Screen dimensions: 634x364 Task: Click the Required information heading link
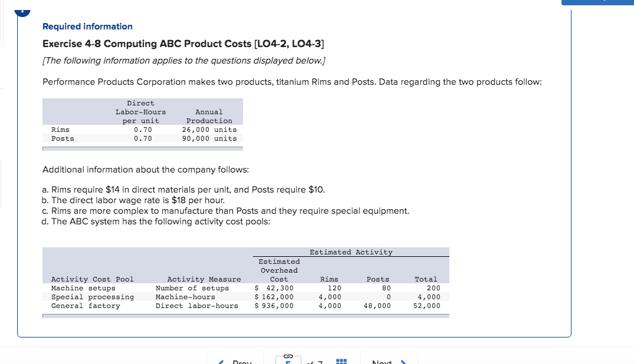click(87, 27)
